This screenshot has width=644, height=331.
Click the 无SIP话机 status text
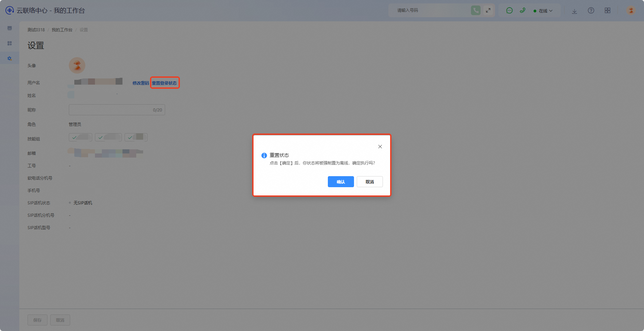coord(83,203)
